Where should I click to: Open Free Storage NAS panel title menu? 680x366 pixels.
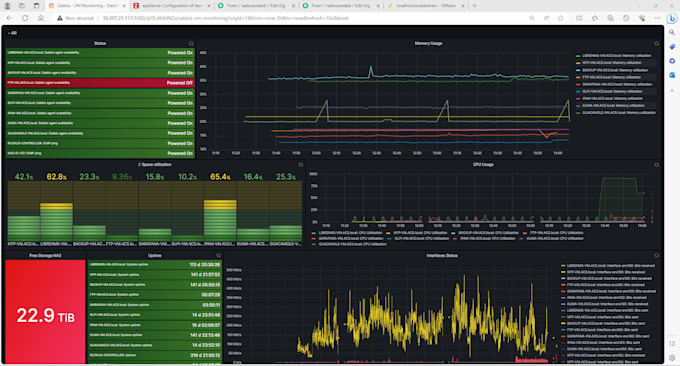45,256
